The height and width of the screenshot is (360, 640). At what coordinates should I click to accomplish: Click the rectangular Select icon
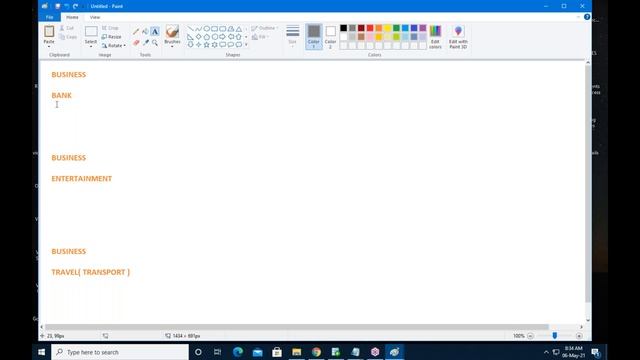coord(91,32)
